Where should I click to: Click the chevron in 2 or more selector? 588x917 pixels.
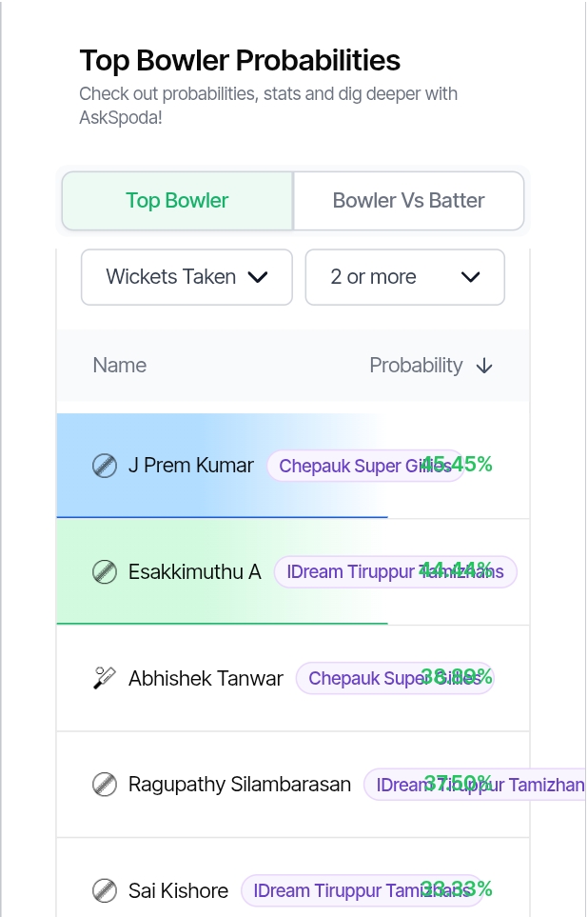[471, 277]
